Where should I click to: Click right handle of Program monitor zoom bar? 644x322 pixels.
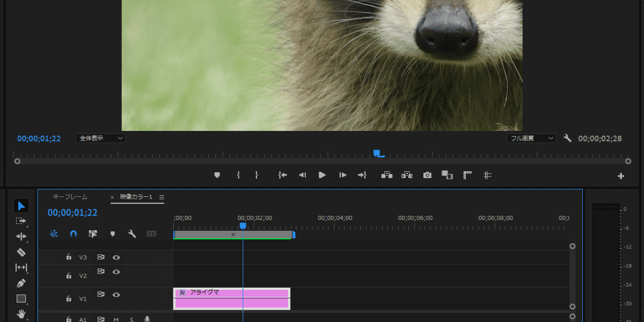tap(628, 161)
